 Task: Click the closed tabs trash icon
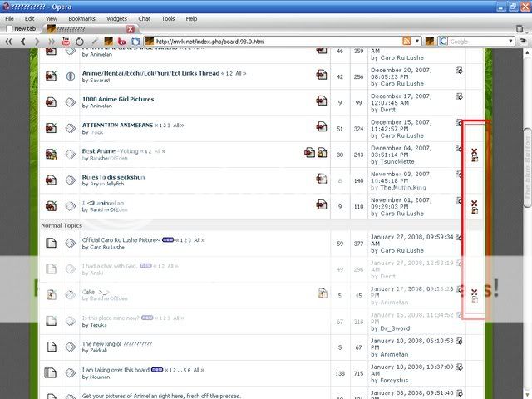520,28
